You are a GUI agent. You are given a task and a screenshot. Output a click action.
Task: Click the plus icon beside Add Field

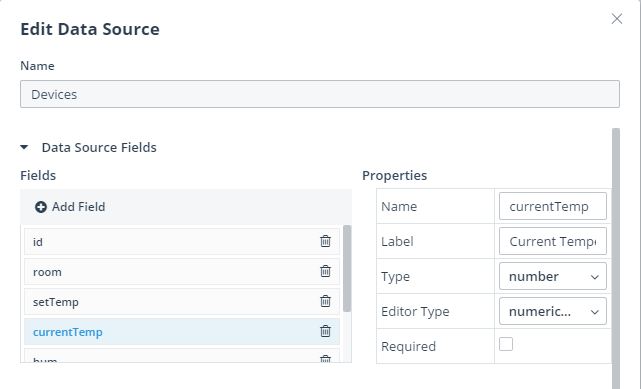40,207
